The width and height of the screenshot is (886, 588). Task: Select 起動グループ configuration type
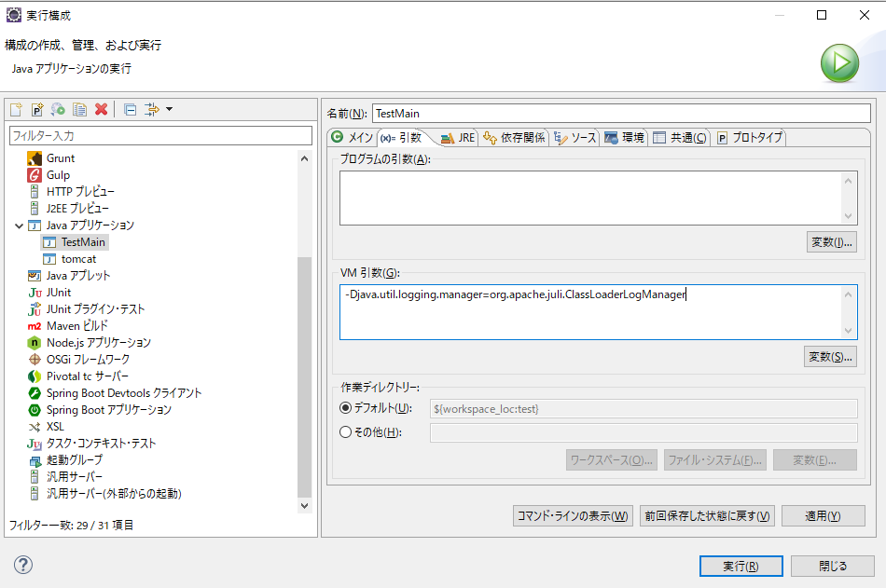(75, 460)
